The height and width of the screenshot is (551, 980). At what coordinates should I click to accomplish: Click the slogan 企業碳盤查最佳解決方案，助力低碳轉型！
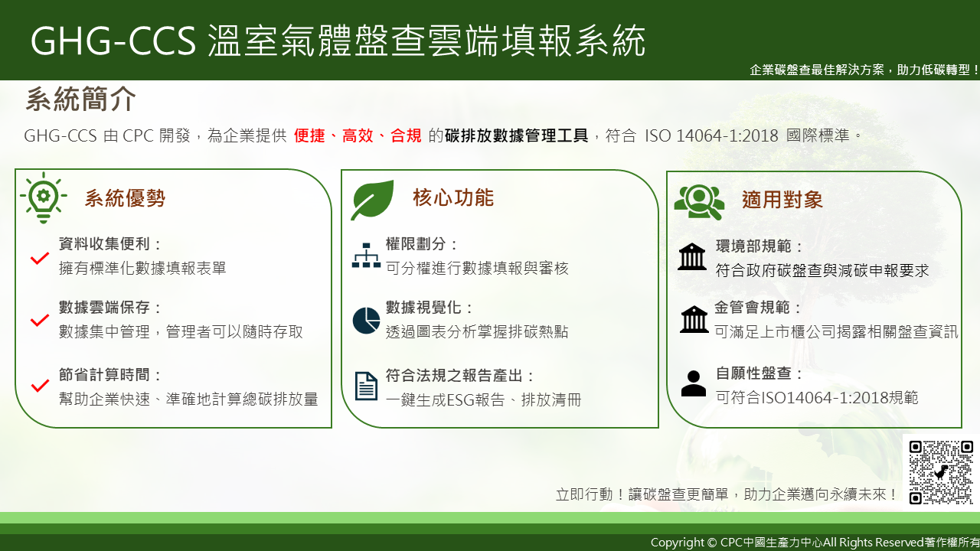tap(865, 70)
